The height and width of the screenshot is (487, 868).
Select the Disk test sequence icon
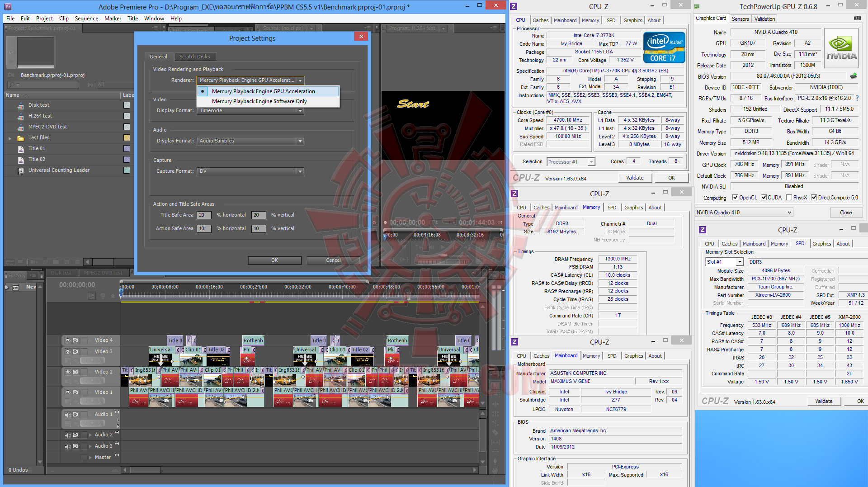coord(21,105)
